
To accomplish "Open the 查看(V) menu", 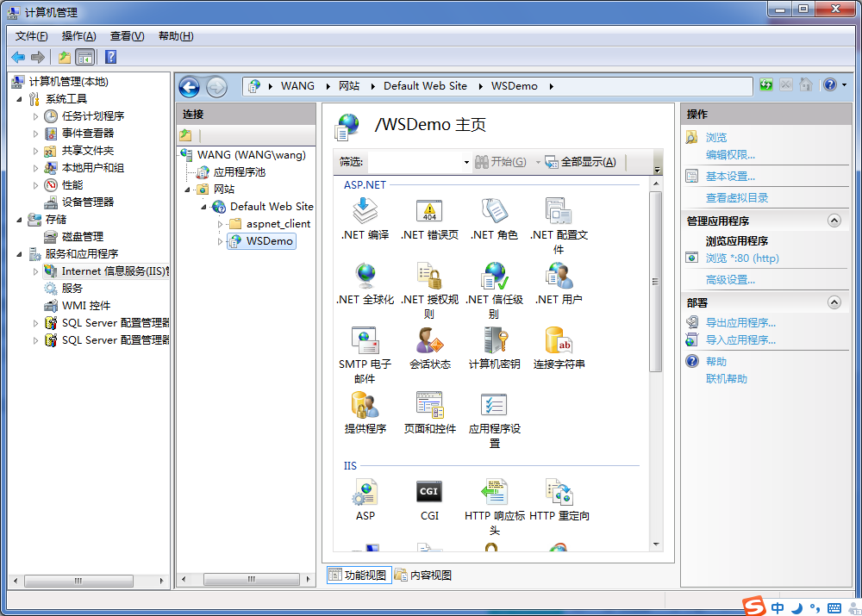I will tap(127, 36).
